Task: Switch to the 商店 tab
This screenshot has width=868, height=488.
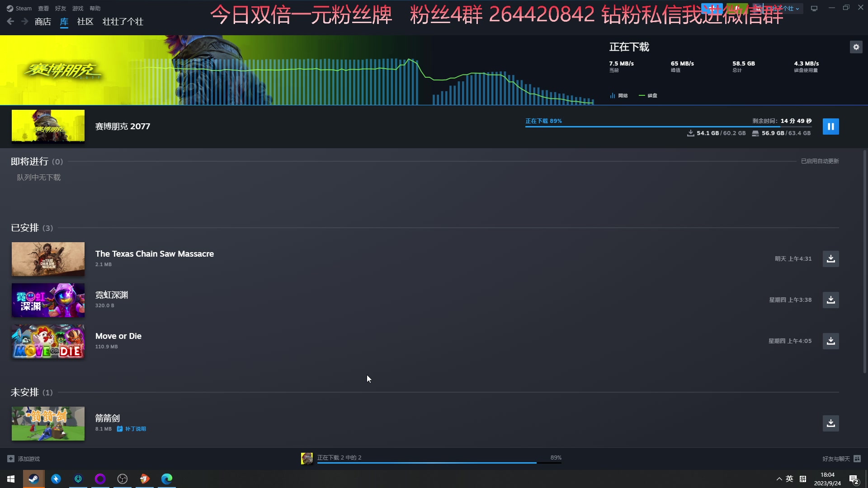Action: (x=43, y=22)
